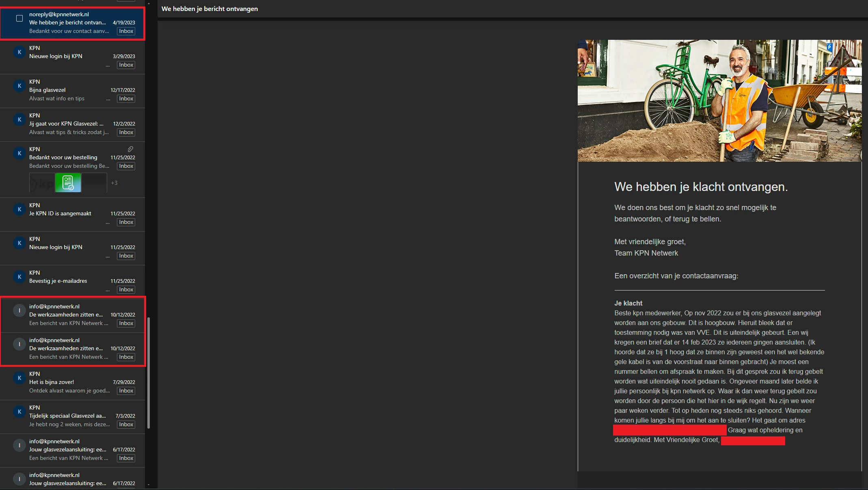Click the K avatar on 'Je KPN ID is aangemaakt'
This screenshot has width=868, height=490.
pyautogui.click(x=19, y=209)
